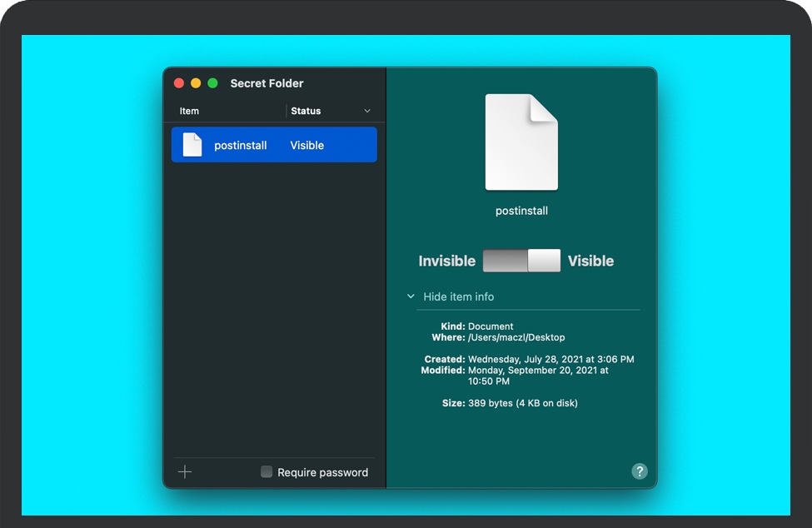Click the Kind: Document value
The image size is (812, 528).
(x=491, y=326)
